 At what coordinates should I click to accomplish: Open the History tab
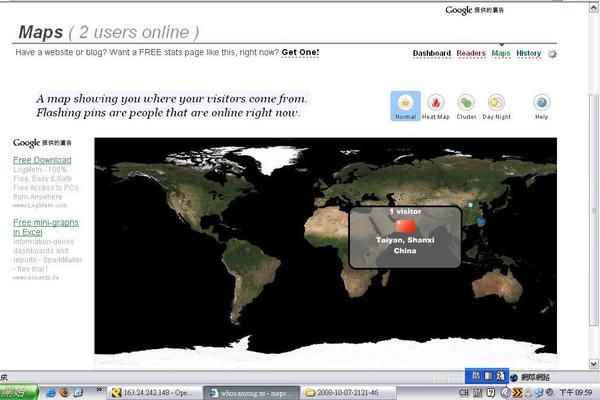click(x=529, y=53)
